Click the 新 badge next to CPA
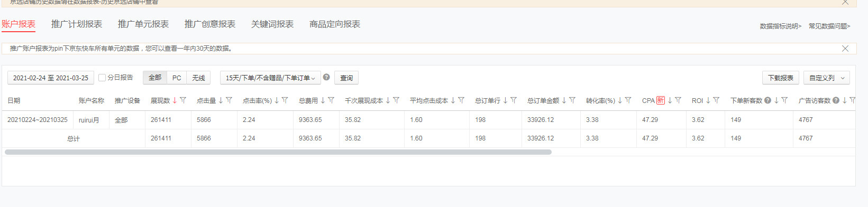Screen dimensions: 868x207 [661, 100]
